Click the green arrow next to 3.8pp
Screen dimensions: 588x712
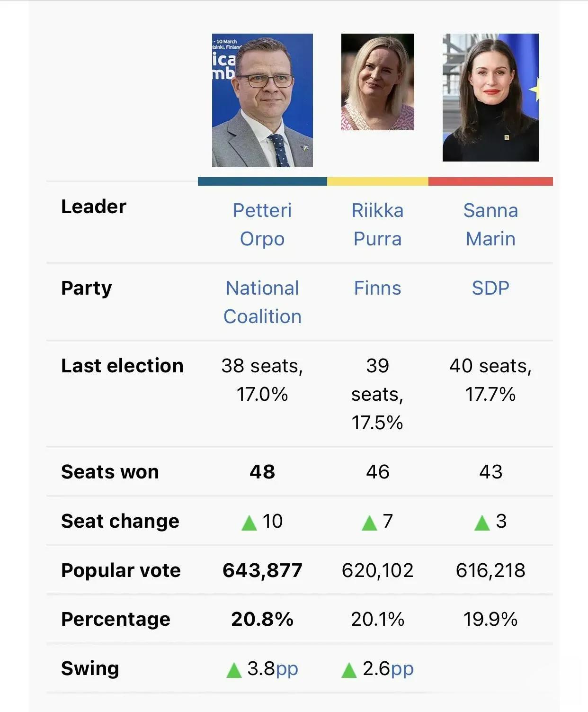[x=234, y=670]
